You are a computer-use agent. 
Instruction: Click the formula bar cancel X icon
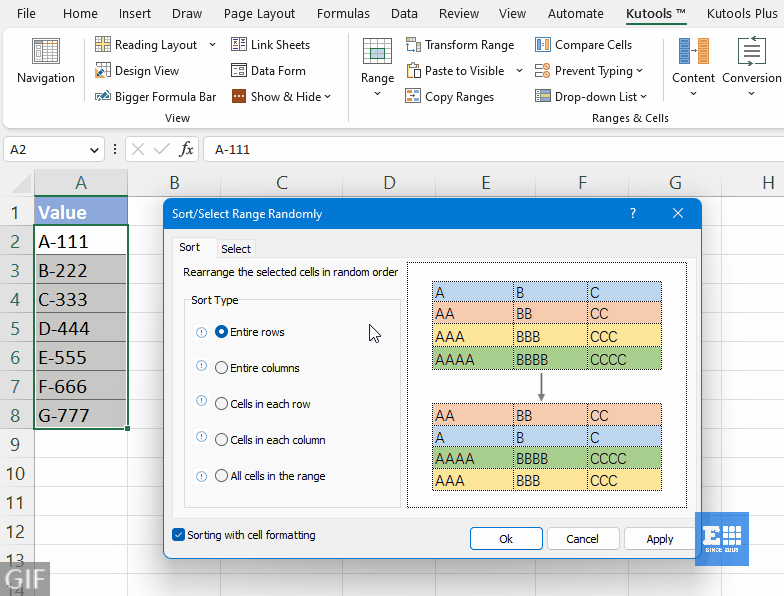[x=138, y=149]
